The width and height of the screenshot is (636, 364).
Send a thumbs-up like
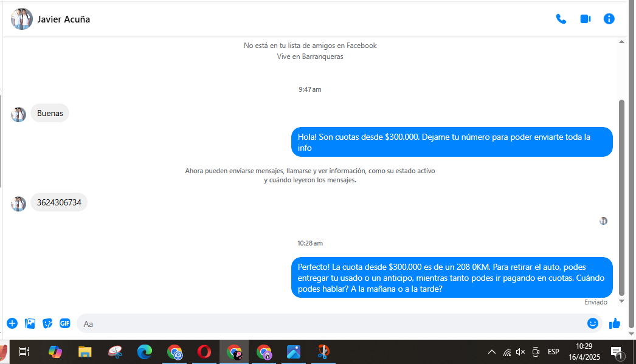click(x=614, y=323)
